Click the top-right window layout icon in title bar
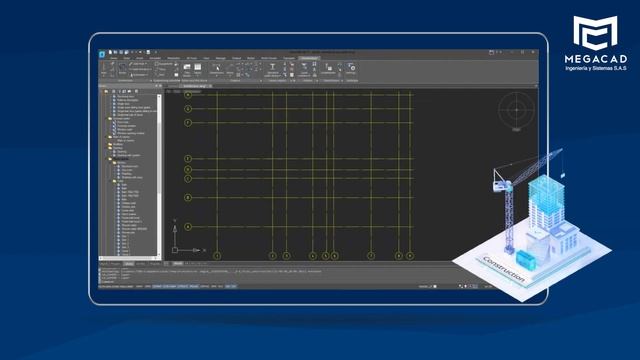Screen dimensions: 640x360 click(x=491, y=52)
